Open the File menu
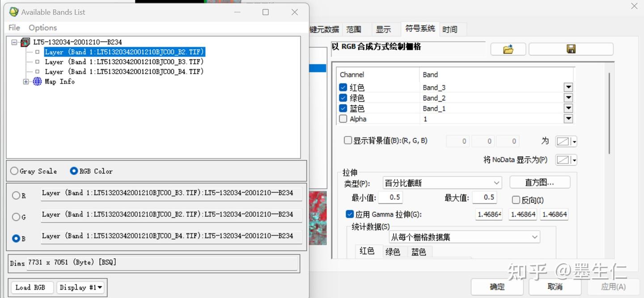Screen dimensions: 644x298 [x=13, y=27]
